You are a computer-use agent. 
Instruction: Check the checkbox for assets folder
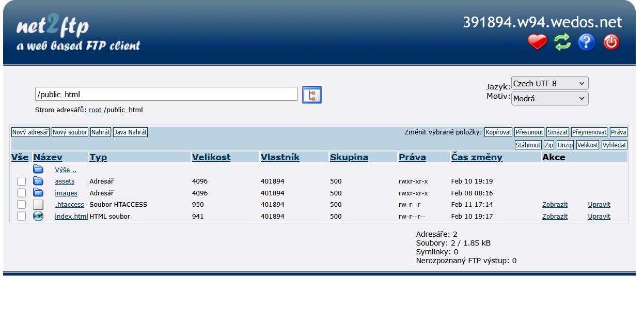pyautogui.click(x=21, y=181)
